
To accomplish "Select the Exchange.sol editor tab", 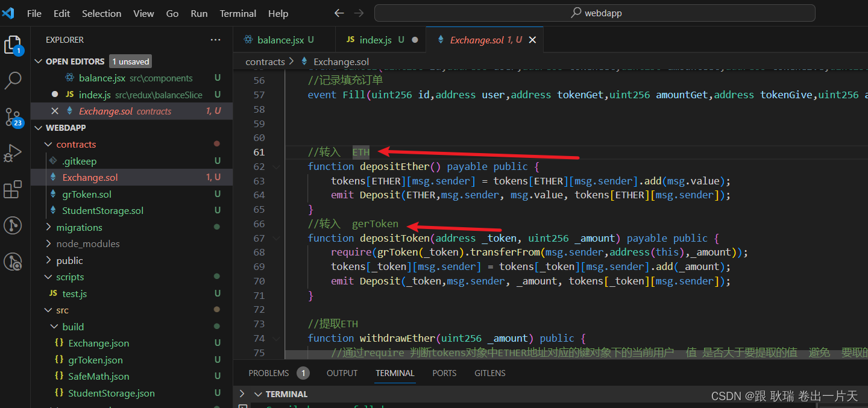I will [485, 40].
